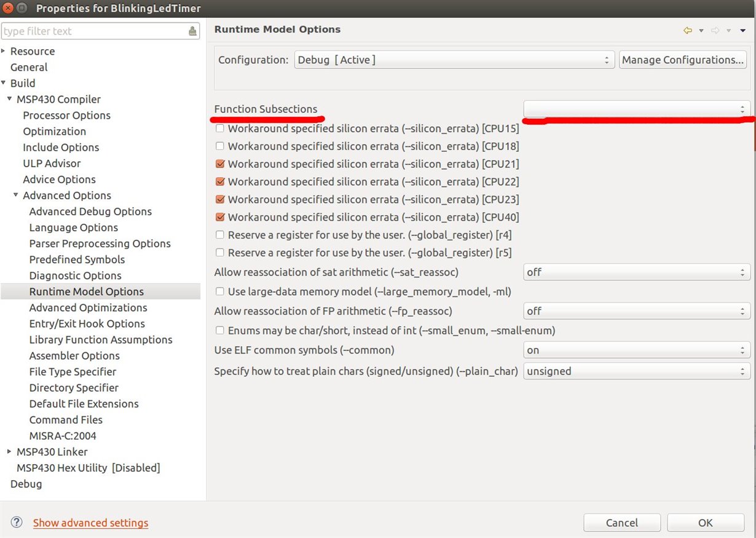The height and width of the screenshot is (538, 756).
Task: Select Language Options page
Action: pos(74,227)
